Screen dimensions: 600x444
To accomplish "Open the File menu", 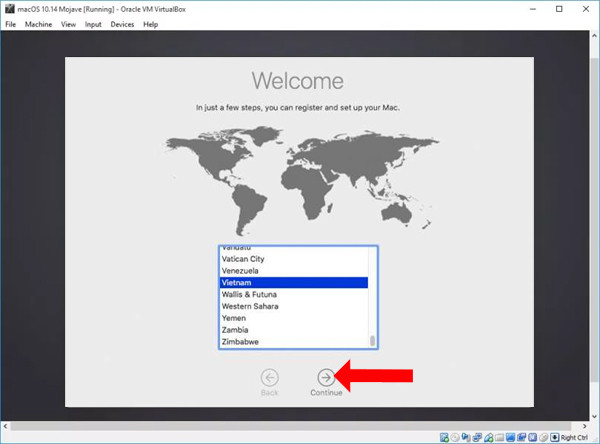I will [10, 24].
